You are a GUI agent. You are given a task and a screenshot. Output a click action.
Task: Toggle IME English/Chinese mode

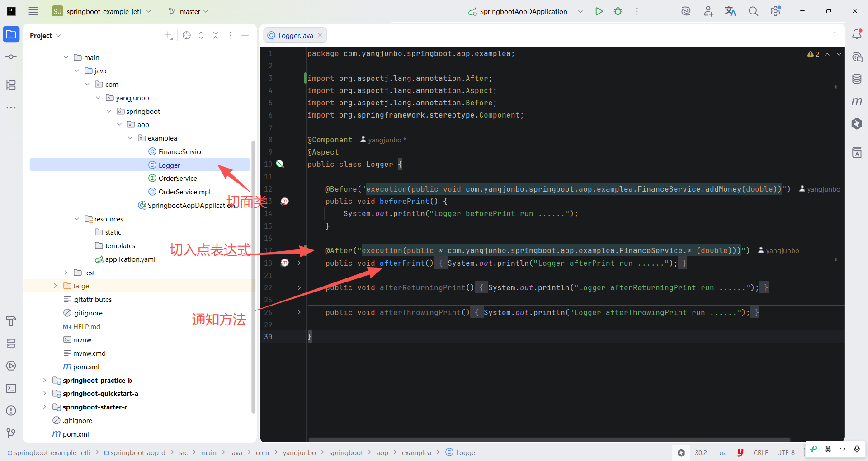[x=828, y=449]
